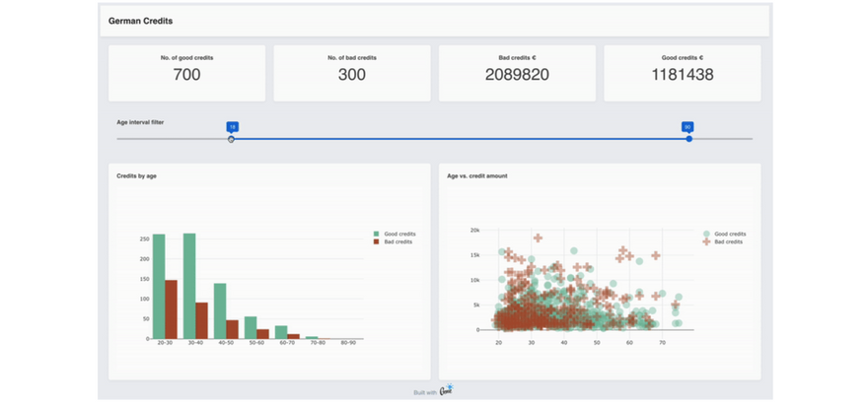Click the Good credits € value 1181438
The image size is (868, 408).
tap(682, 75)
